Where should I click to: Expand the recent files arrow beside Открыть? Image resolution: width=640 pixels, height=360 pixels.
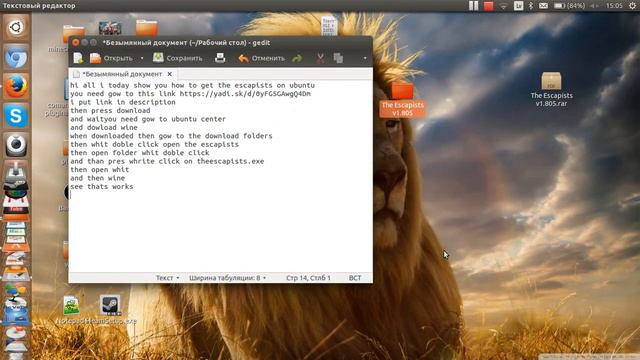[142, 58]
